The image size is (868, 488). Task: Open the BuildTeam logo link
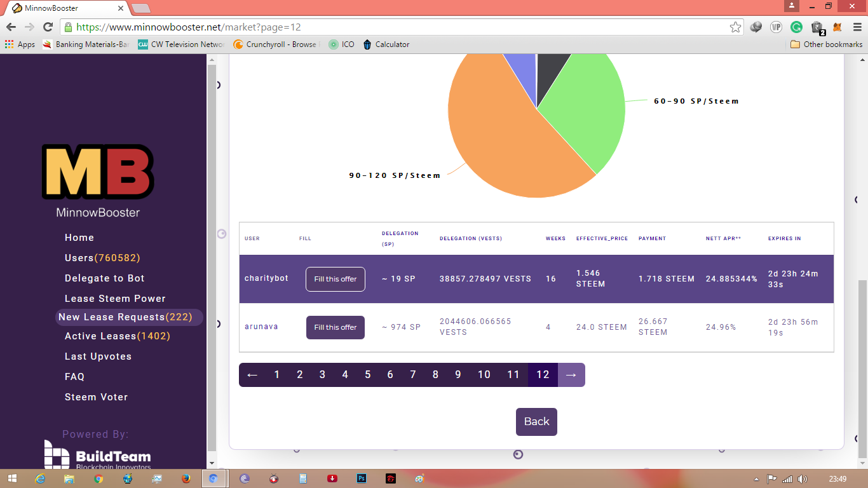[x=98, y=456]
